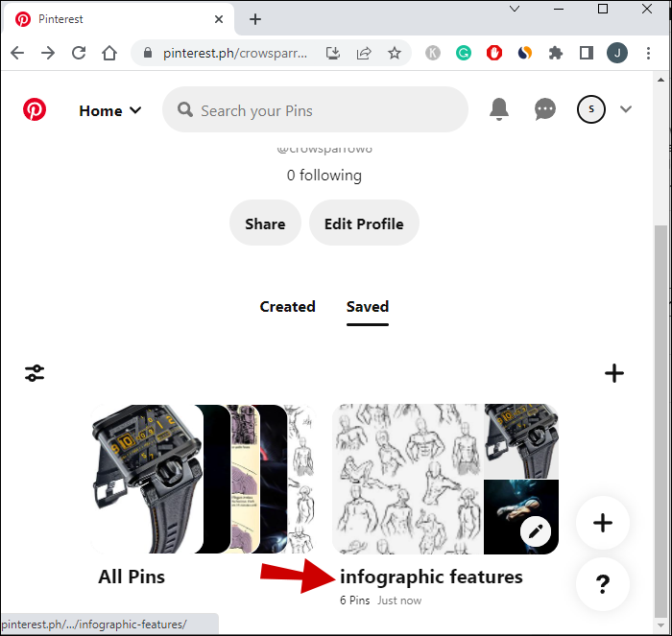Viewport: 672px width, 636px height.
Task: Open the red ad blocker extension icon
Action: [494, 53]
